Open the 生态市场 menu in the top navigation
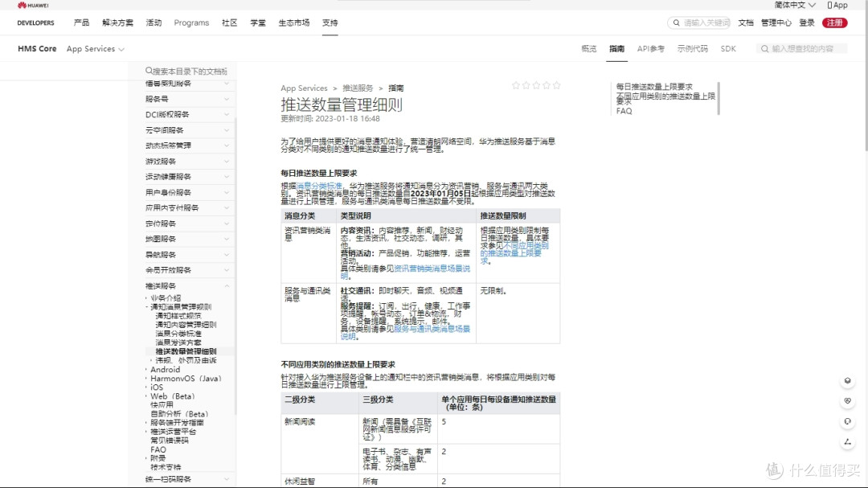Image resolution: width=868 pixels, height=488 pixels. [293, 23]
